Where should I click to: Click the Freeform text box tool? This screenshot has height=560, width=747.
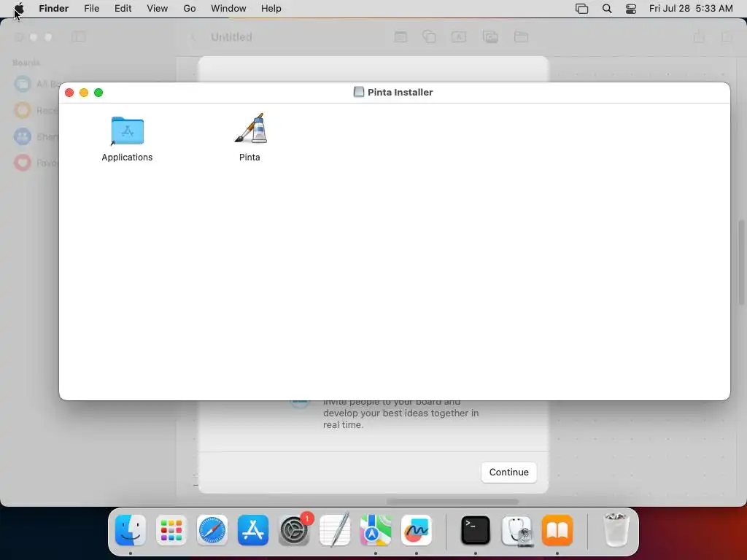tap(459, 36)
